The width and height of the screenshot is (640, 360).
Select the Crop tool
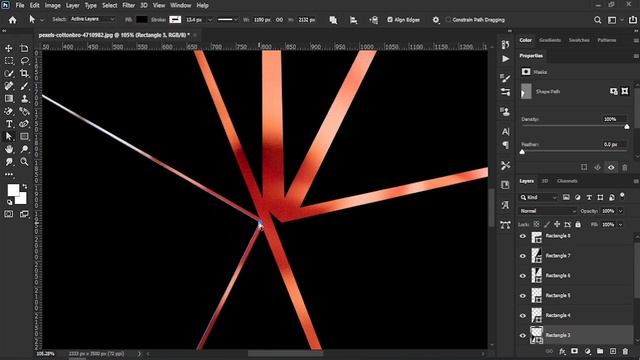[x=24, y=73]
